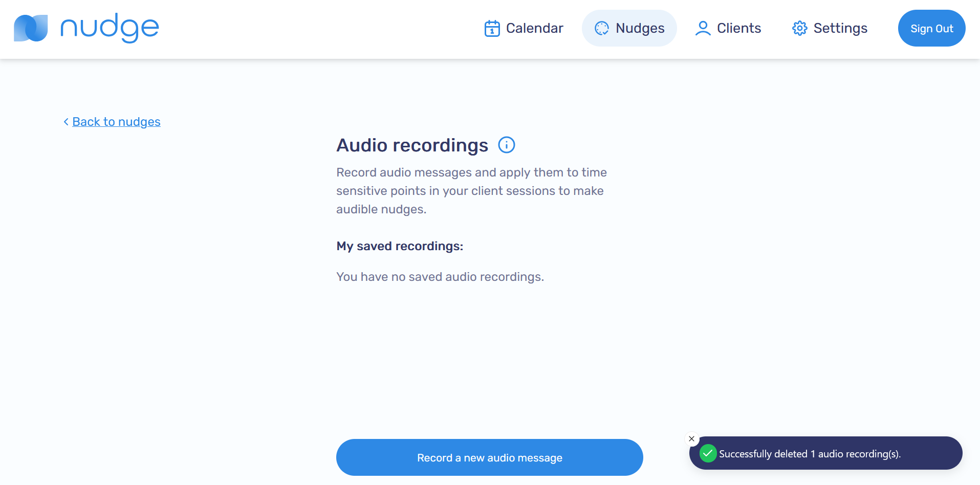
Task: Click the back chevron arrow
Action: coord(66,122)
